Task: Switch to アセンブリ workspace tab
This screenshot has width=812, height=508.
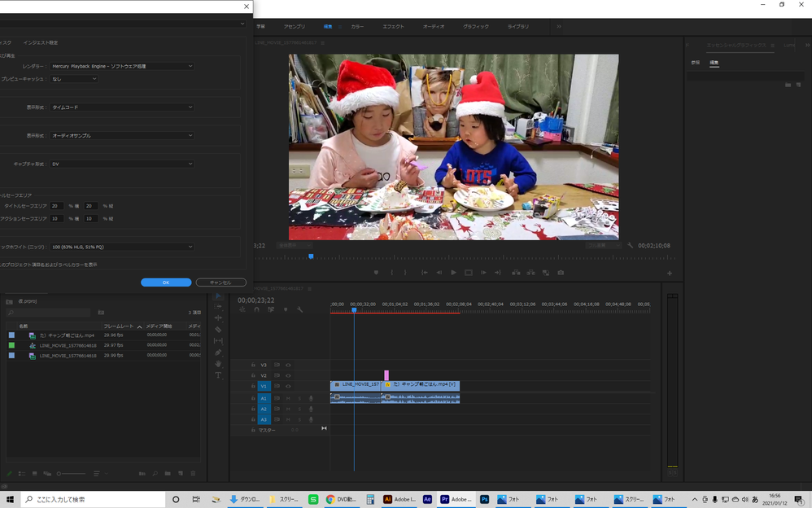Action: coord(295,26)
